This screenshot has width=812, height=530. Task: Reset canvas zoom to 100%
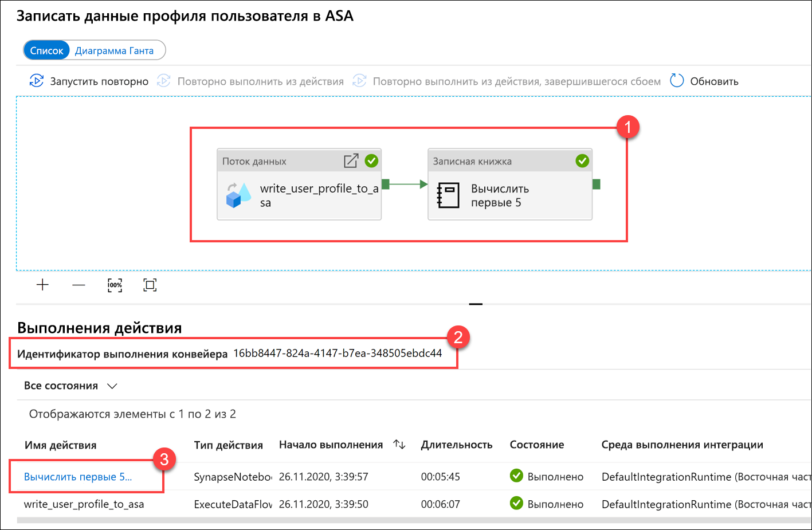coord(115,285)
